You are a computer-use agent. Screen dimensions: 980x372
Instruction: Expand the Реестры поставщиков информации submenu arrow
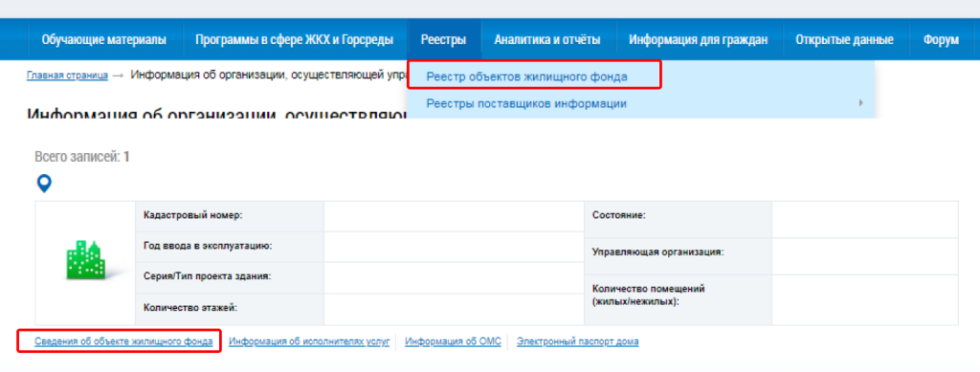pyautogui.click(x=860, y=102)
